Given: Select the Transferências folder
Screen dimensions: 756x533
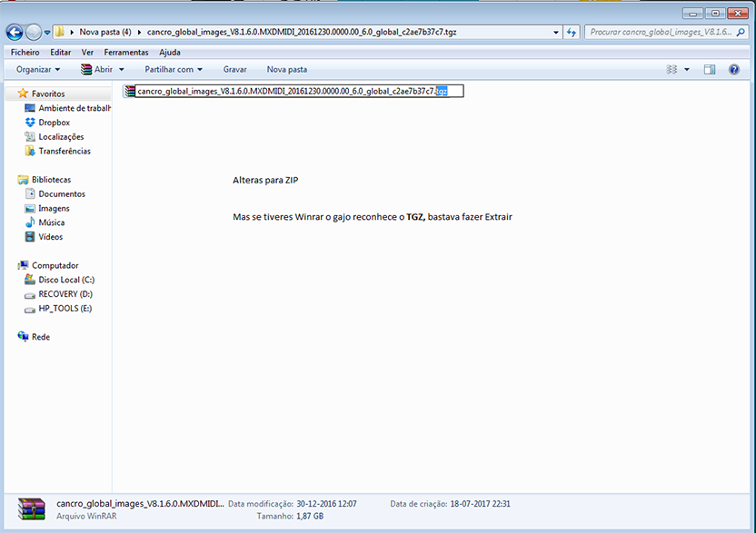Looking at the screenshot, I should [64, 152].
